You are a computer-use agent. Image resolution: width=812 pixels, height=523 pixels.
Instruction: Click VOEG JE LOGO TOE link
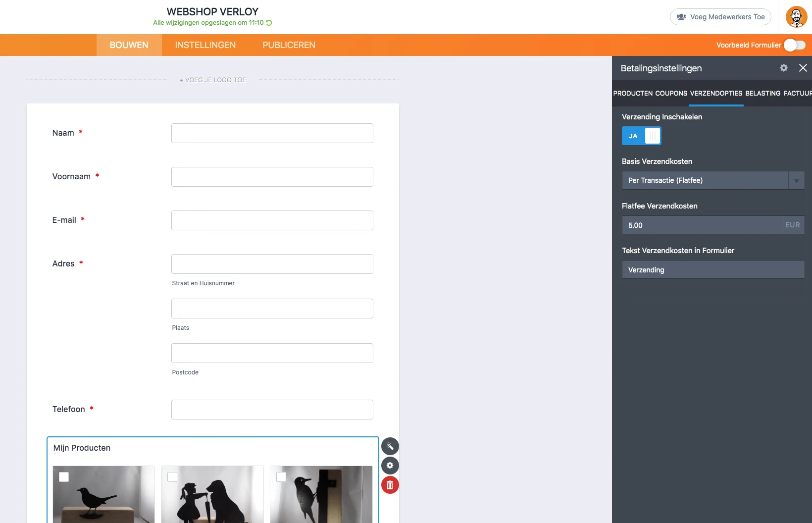pyautogui.click(x=212, y=79)
